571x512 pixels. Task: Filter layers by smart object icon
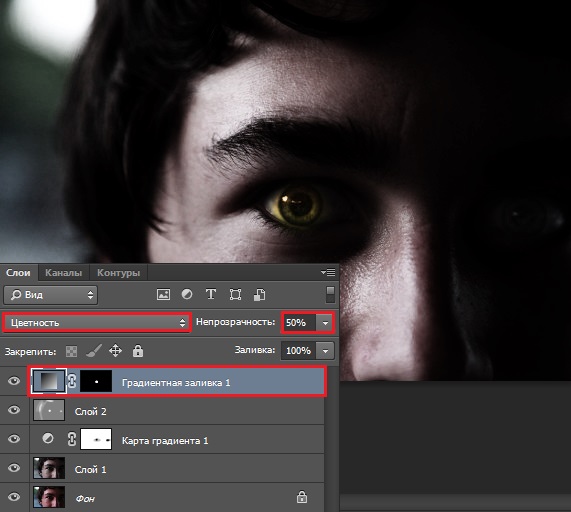click(259, 294)
